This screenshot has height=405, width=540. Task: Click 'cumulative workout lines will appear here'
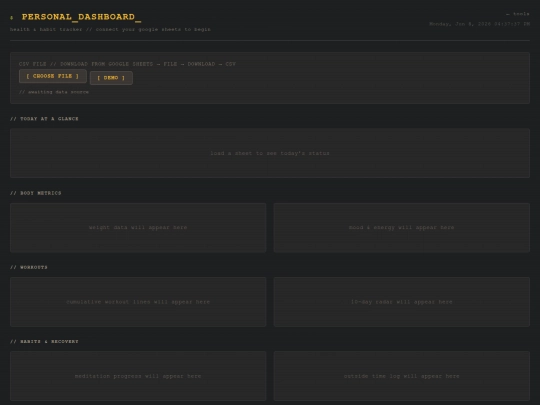pos(138,302)
